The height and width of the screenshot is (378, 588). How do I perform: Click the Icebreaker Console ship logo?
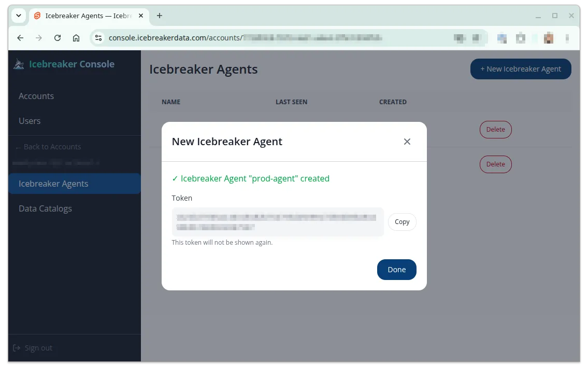point(19,64)
